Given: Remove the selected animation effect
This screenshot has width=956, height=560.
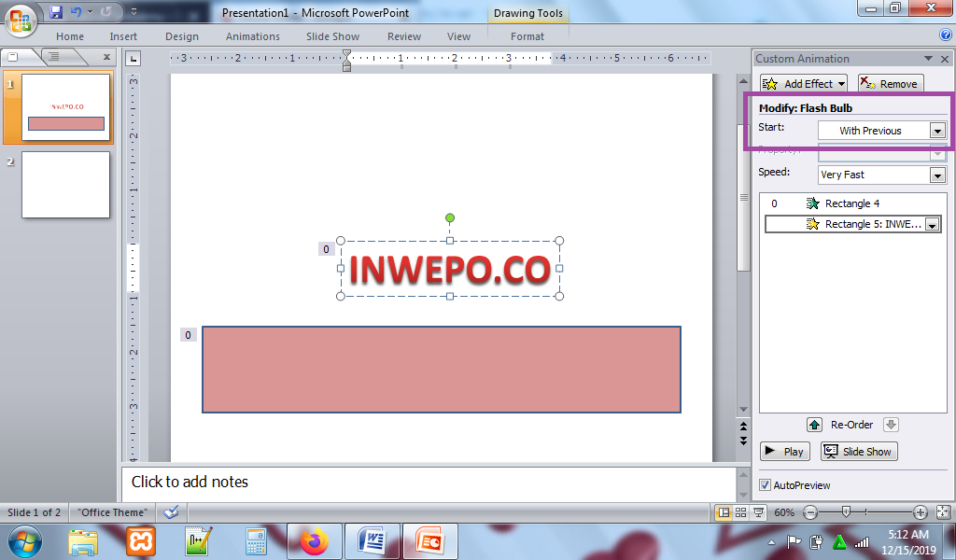Looking at the screenshot, I should point(891,83).
